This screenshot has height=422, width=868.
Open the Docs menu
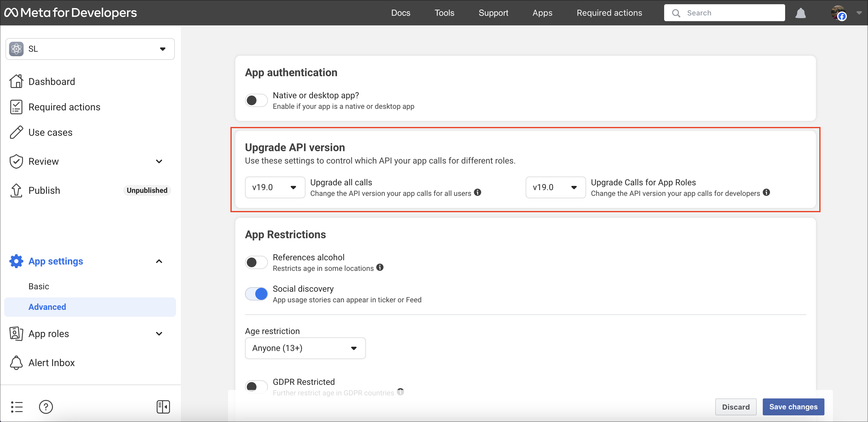(401, 13)
